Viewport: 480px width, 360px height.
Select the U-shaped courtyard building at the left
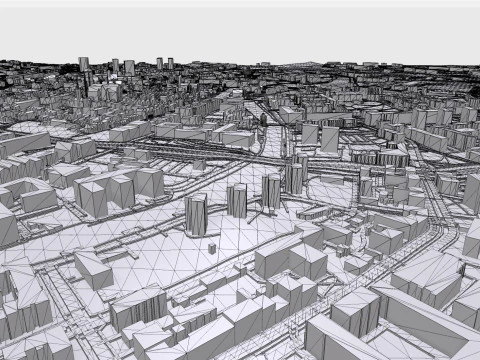coord(30,195)
